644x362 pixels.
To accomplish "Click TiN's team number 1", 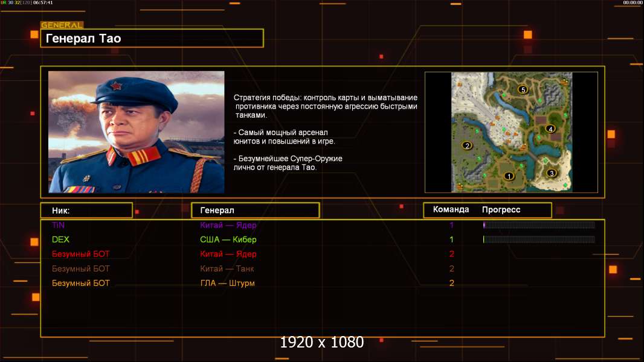I will [x=451, y=225].
